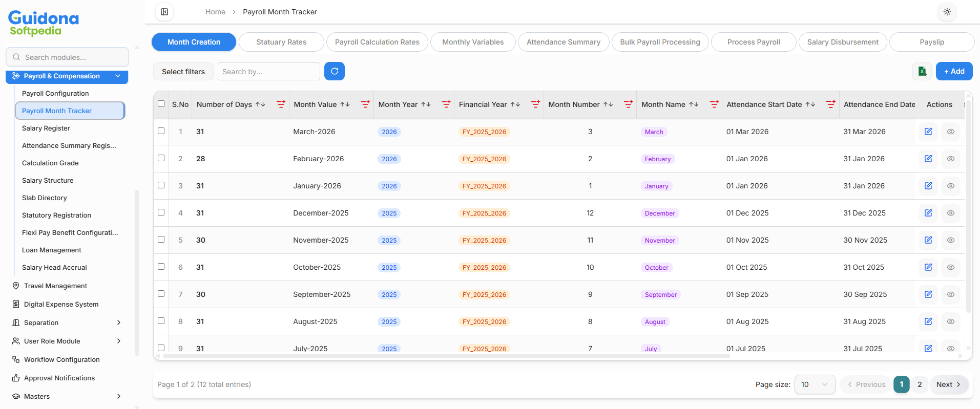The width and height of the screenshot is (980, 409).
Task: Tick the select-all header checkbox
Action: [161, 104]
